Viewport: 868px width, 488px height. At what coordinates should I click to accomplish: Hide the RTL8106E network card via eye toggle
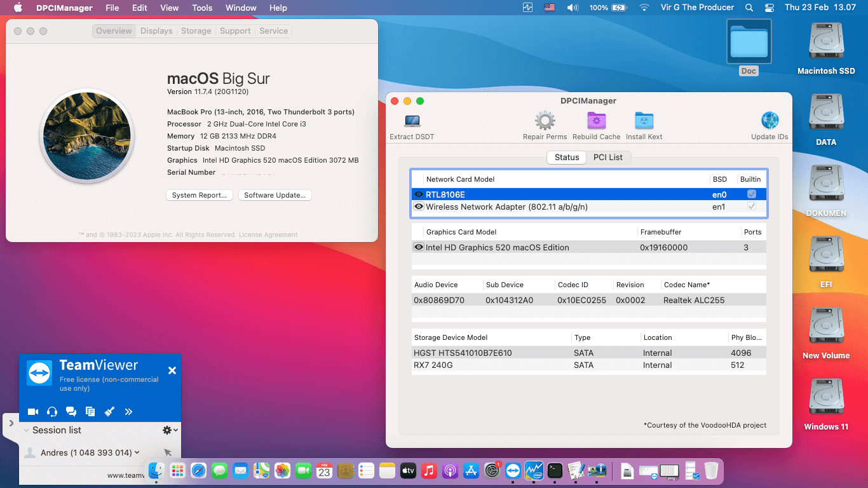click(x=419, y=194)
